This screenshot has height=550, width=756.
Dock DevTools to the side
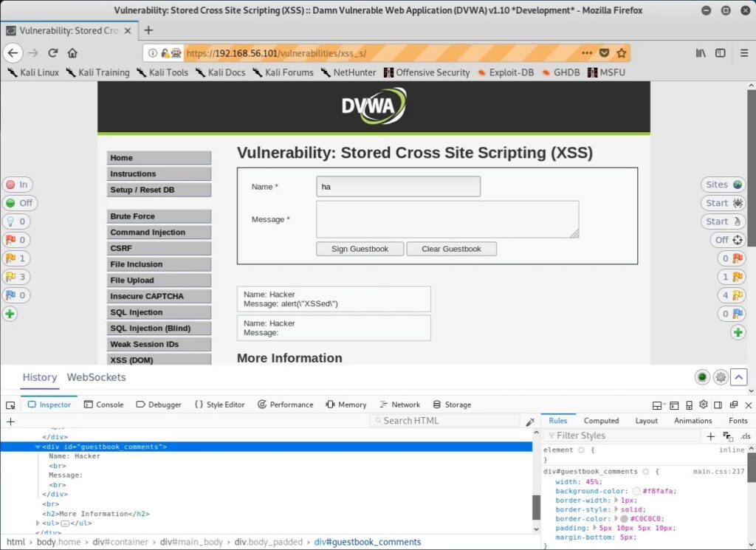click(x=718, y=405)
